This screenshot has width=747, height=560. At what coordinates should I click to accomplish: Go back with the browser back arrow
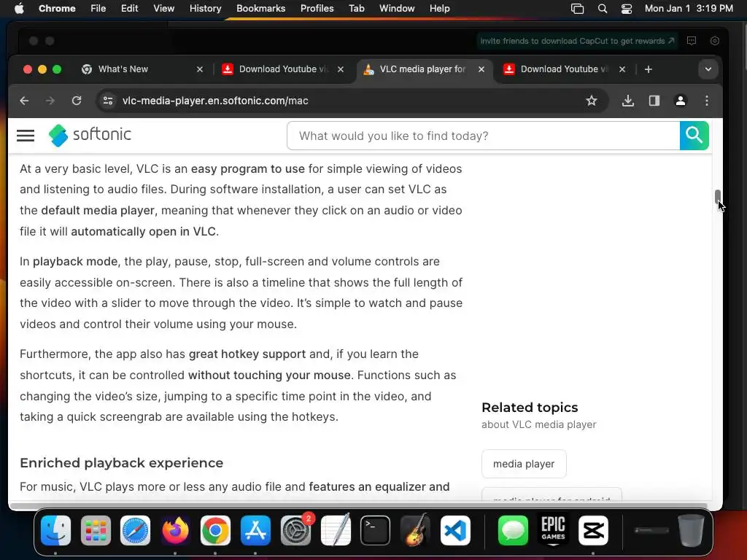click(x=24, y=101)
